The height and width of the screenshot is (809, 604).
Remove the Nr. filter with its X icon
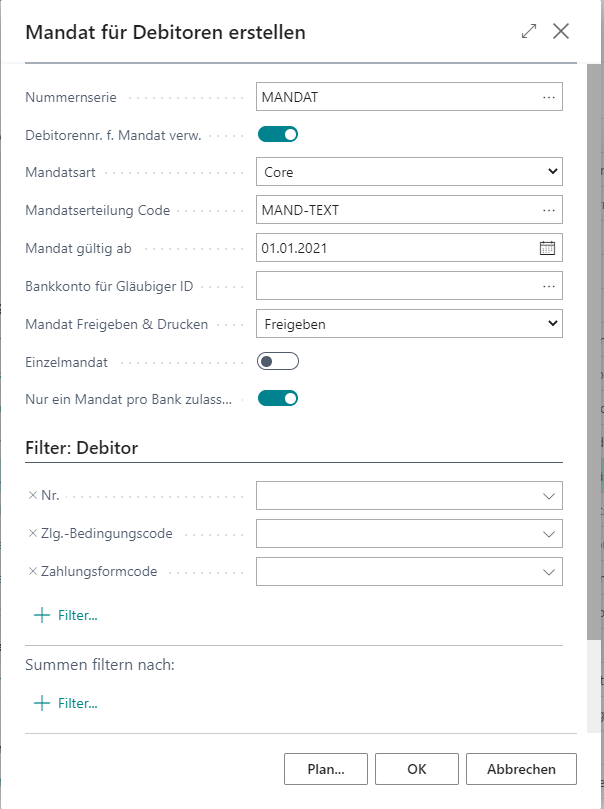coord(30,494)
